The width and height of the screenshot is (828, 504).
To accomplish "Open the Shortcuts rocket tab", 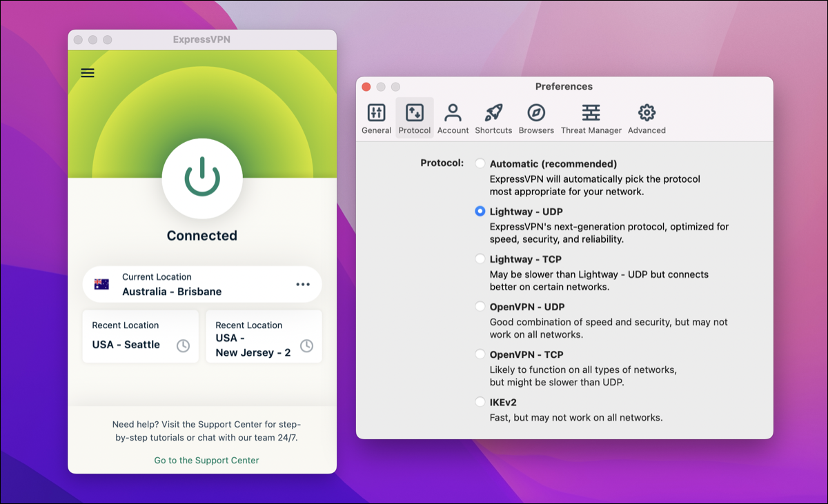I will 493,119.
